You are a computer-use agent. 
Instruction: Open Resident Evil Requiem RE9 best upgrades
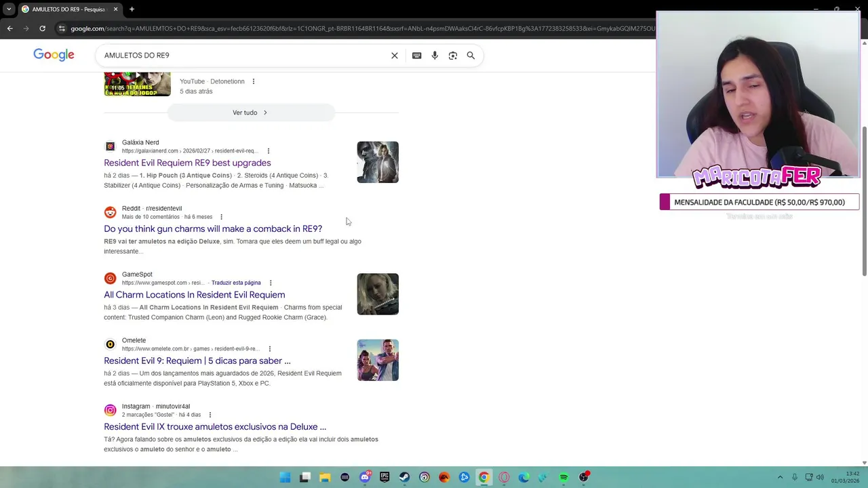(187, 163)
